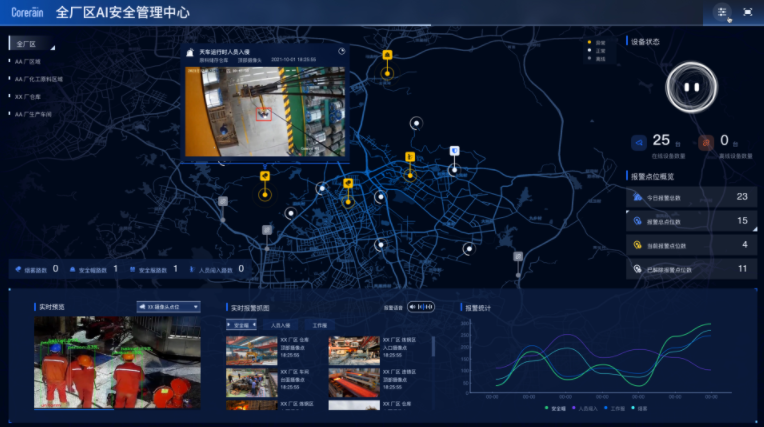This screenshot has width=764, height=427.
Task: Click the 今日报警总数 row icon
Action: 637,197
